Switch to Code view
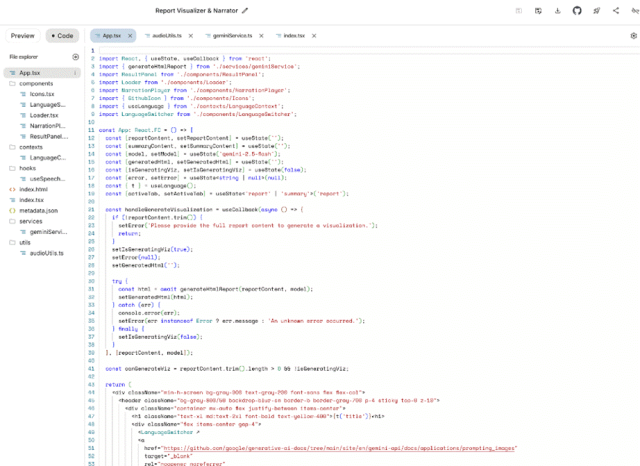 (x=63, y=35)
